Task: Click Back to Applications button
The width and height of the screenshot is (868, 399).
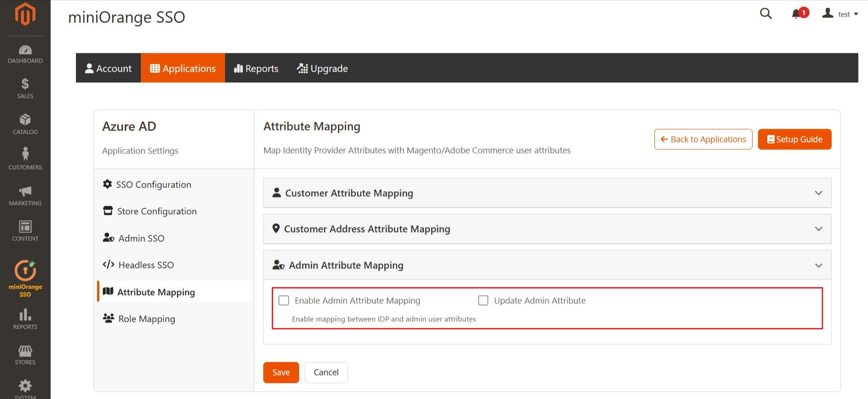Action: pyautogui.click(x=703, y=139)
